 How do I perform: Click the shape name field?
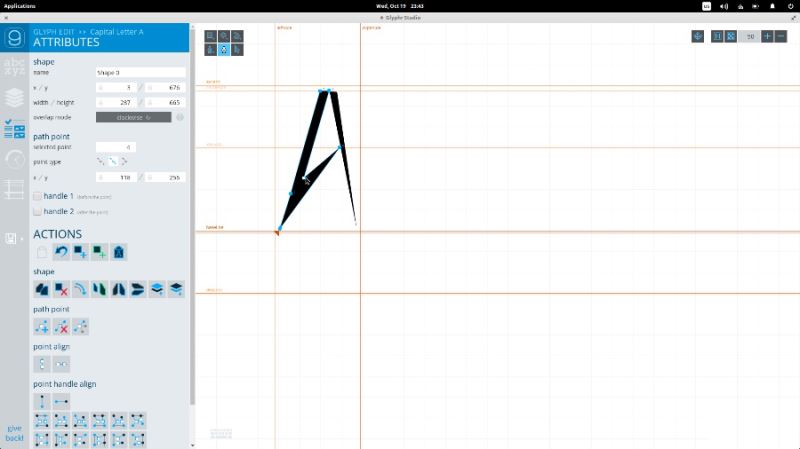(140, 72)
